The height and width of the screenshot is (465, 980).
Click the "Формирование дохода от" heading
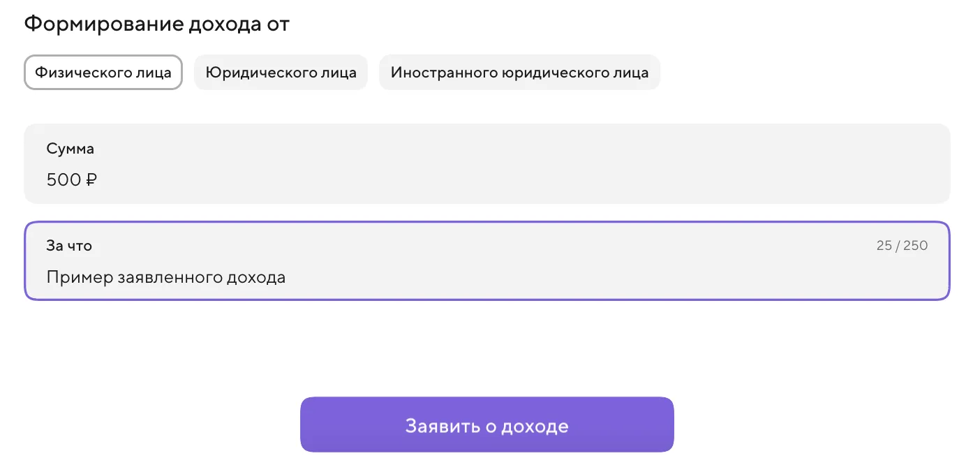pyautogui.click(x=157, y=24)
